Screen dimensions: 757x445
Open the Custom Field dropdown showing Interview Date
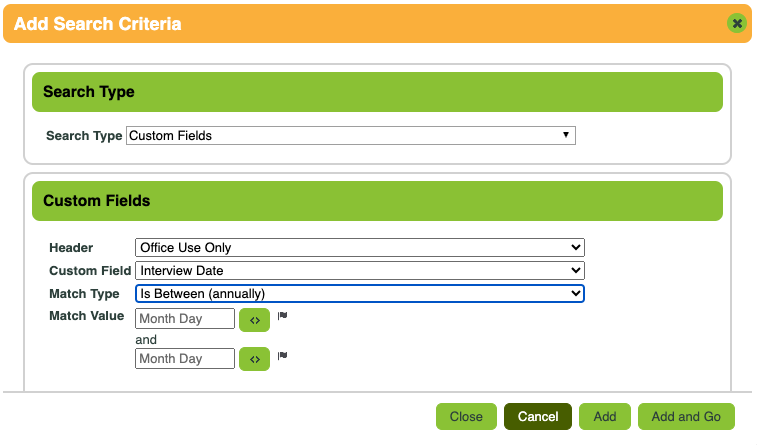359,270
